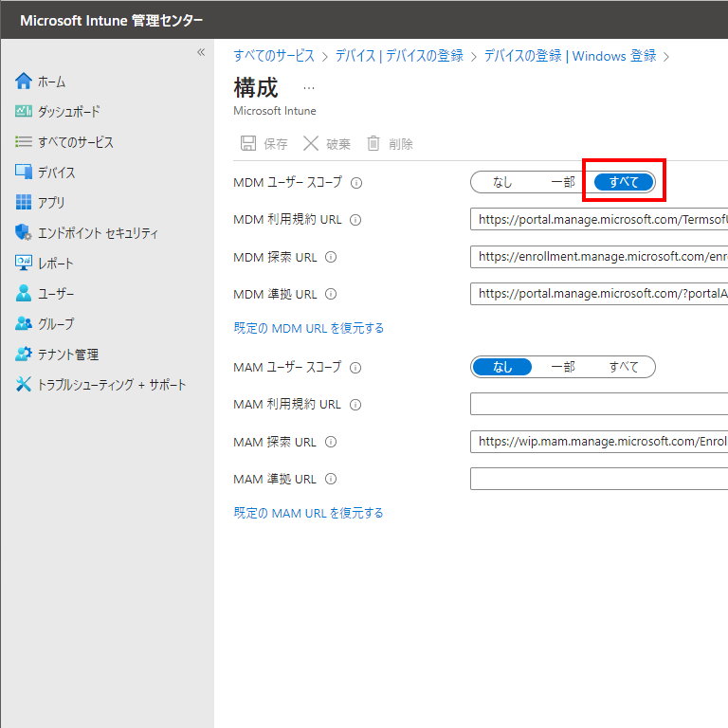Click in MAM 探索 URL field

[x=599, y=441]
